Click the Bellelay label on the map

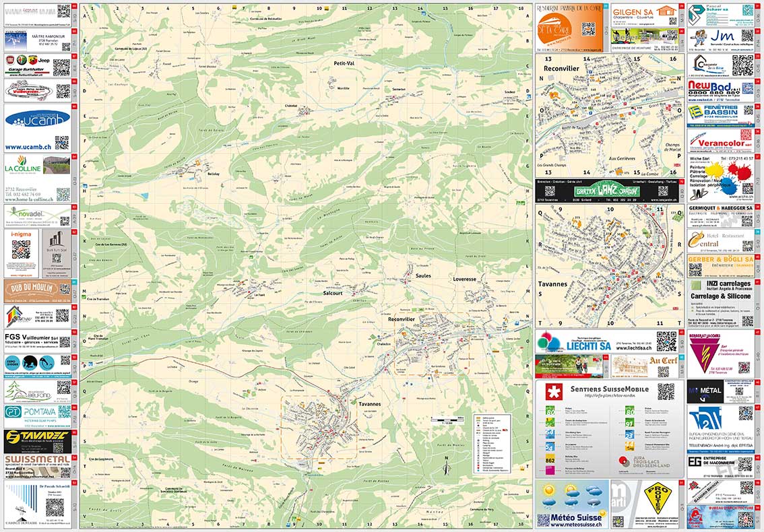(x=214, y=174)
